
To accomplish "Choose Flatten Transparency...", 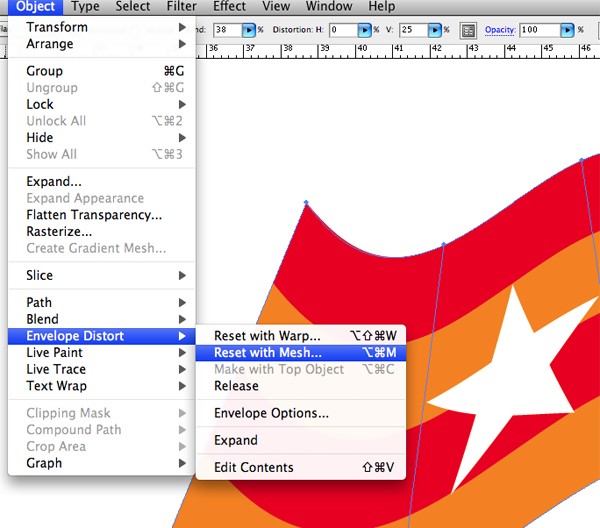I will 102,215.
